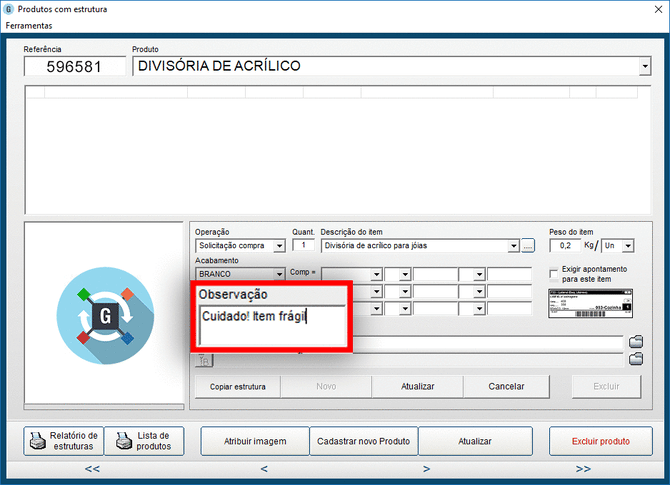Click Atualizar next to Cancelar

point(417,387)
